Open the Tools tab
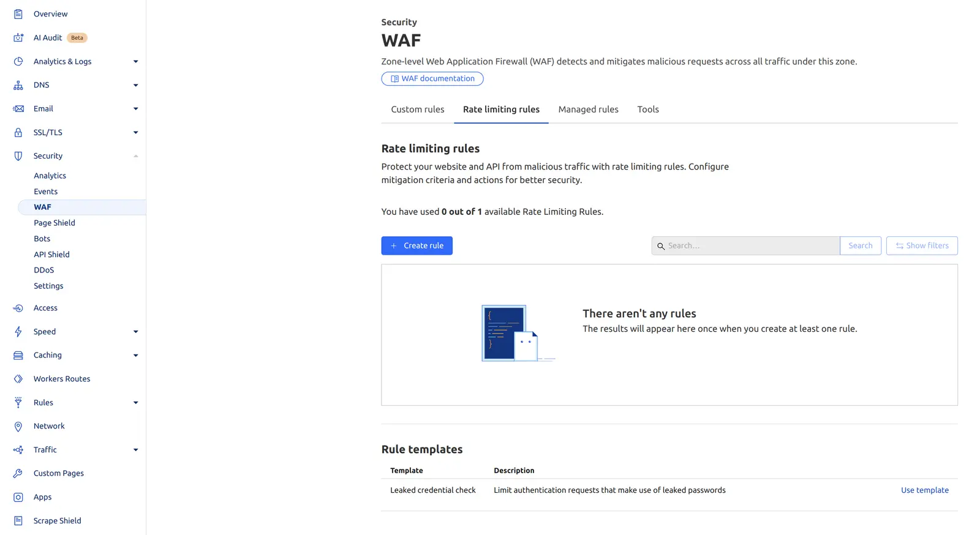This screenshot has width=980, height=535. [648, 110]
